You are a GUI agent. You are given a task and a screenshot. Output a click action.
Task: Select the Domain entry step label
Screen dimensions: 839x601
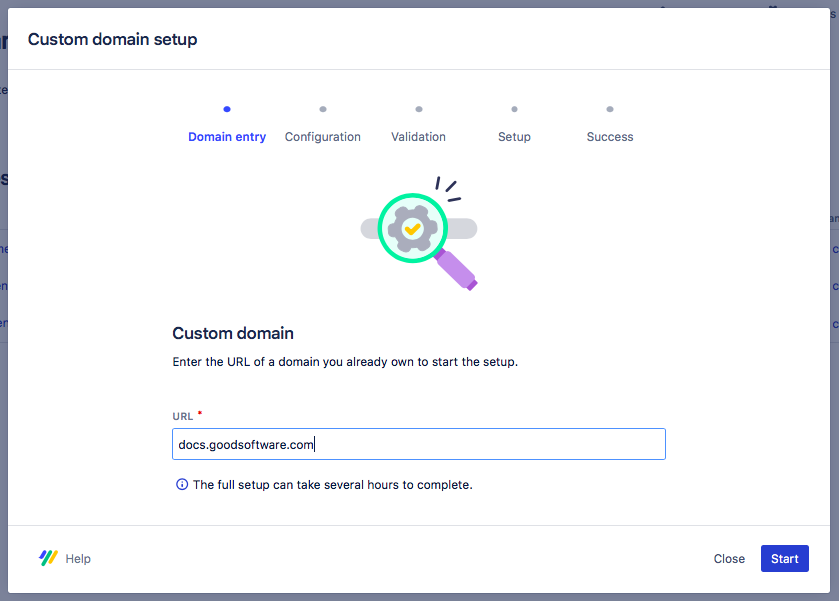(226, 136)
